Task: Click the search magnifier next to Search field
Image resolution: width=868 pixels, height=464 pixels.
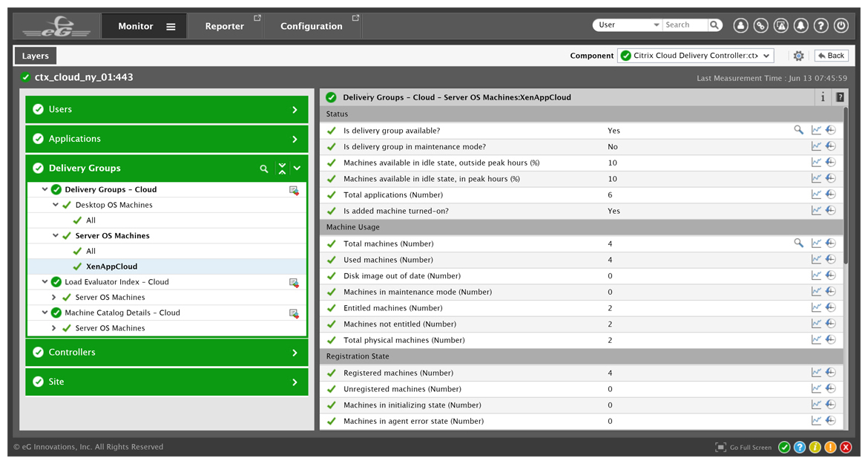Action: pyautogui.click(x=714, y=25)
